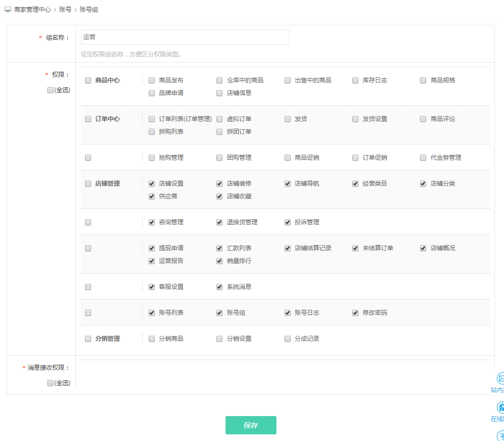The height and width of the screenshot is (441, 504).
Task: Click the envelope 站内信 icon
Action: pos(500,378)
